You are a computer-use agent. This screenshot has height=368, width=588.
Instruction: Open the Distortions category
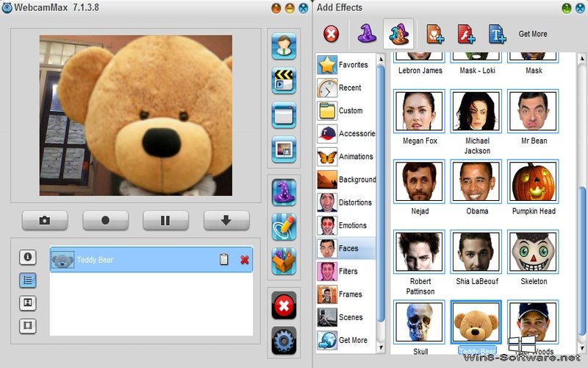point(345,202)
